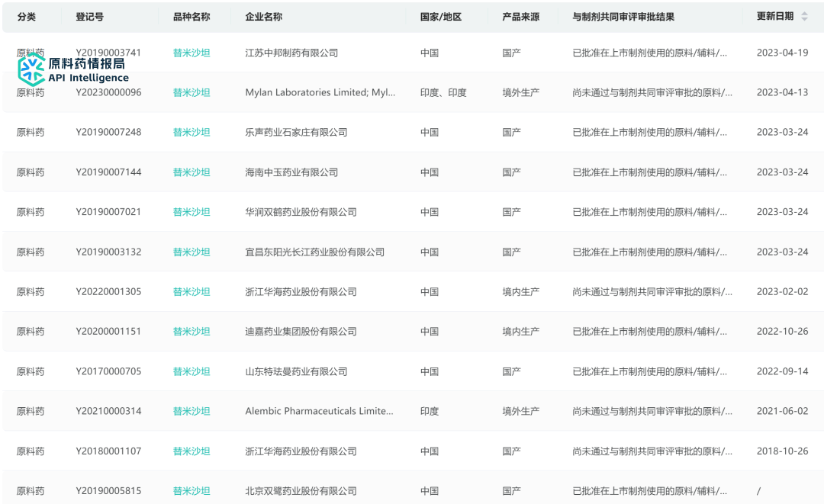Open 替米沙坦 link for 宜昌东阳光长江药业
The height and width of the screenshot is (504, 824).
(x=192, y=252)
